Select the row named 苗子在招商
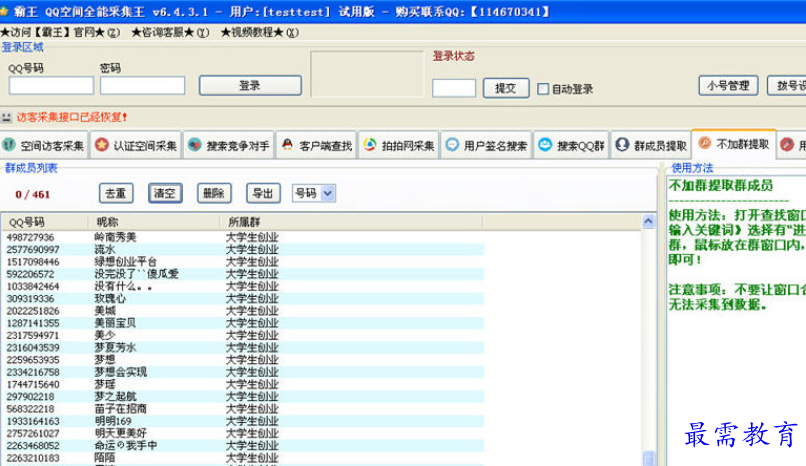 (x=243, y=409)
